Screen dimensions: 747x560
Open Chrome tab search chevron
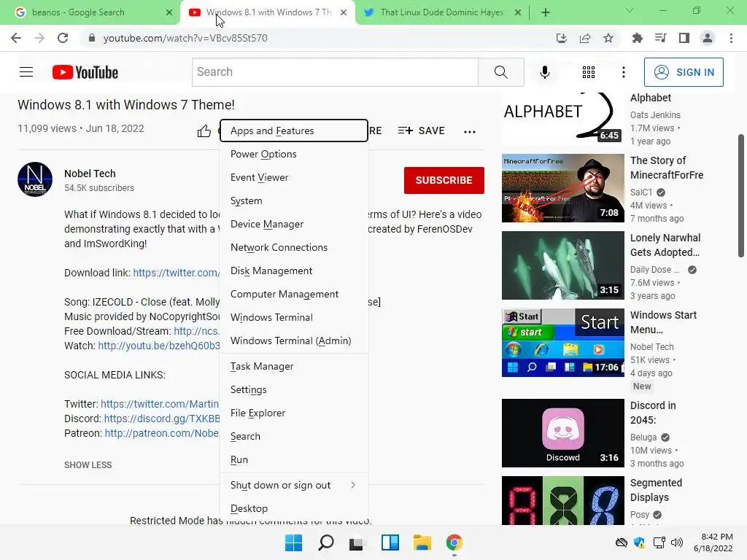[x=630, y=10]
